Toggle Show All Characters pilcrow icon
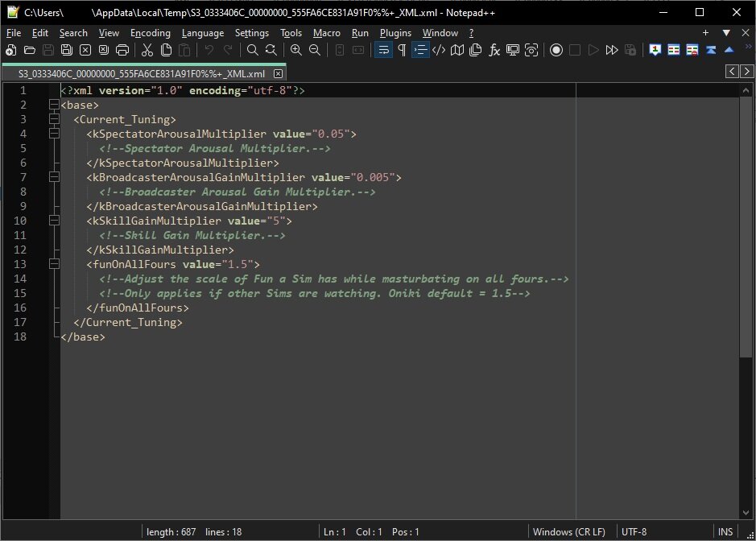The height and width of the screenshot is (541, 756). click(x=402, y=50)
